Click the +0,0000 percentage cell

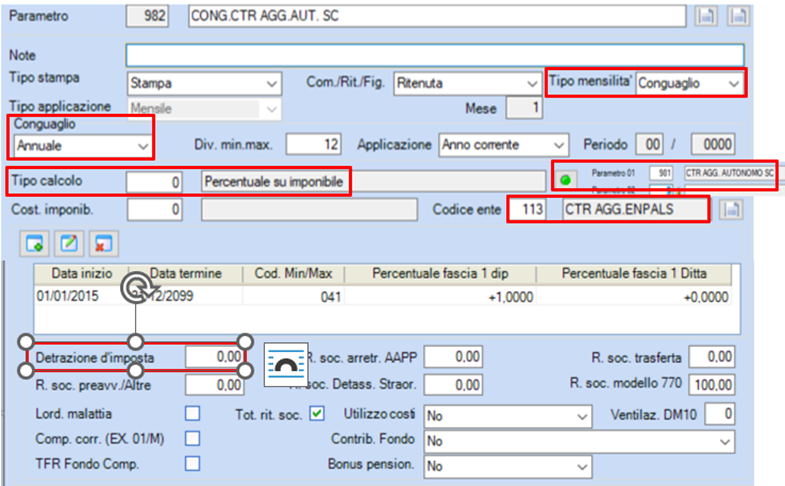[634, 297]
